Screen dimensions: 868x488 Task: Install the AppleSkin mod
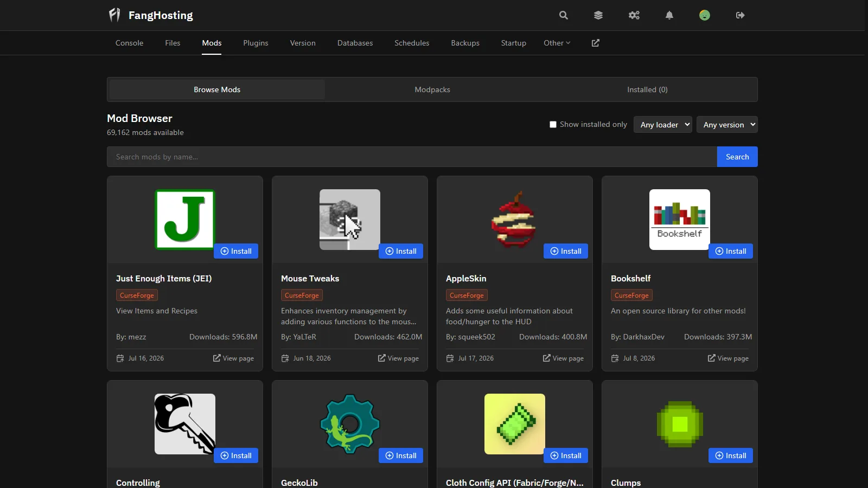coord(566,251)
